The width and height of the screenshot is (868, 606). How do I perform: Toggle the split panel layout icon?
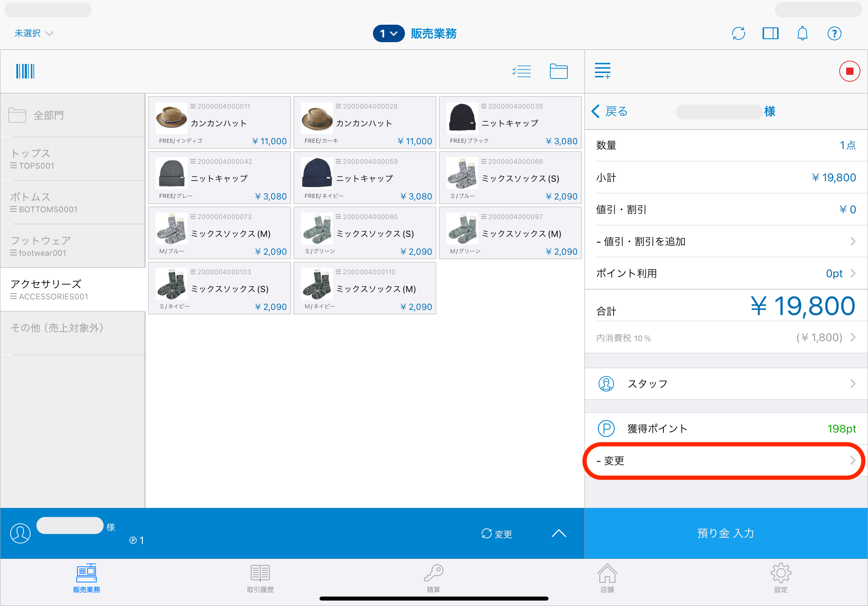coord(770,33)
